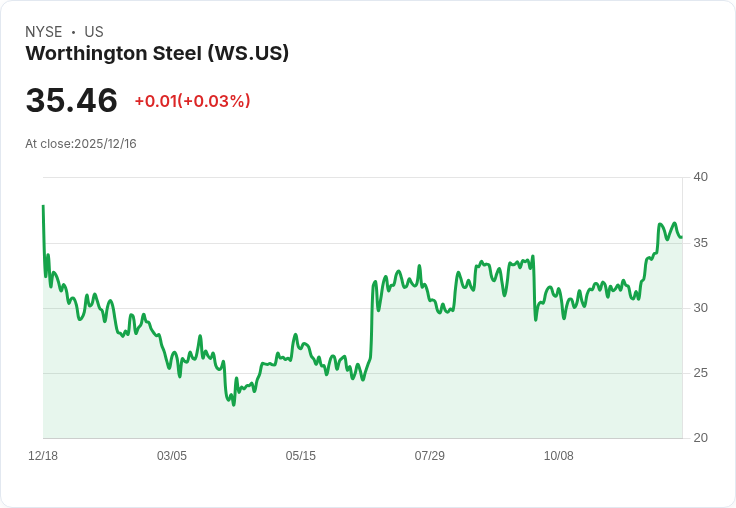The width and height of the screenshot is (736, 508).
Task: Click the +0.01(+0.03%) price change text
Action: (192, 101)
